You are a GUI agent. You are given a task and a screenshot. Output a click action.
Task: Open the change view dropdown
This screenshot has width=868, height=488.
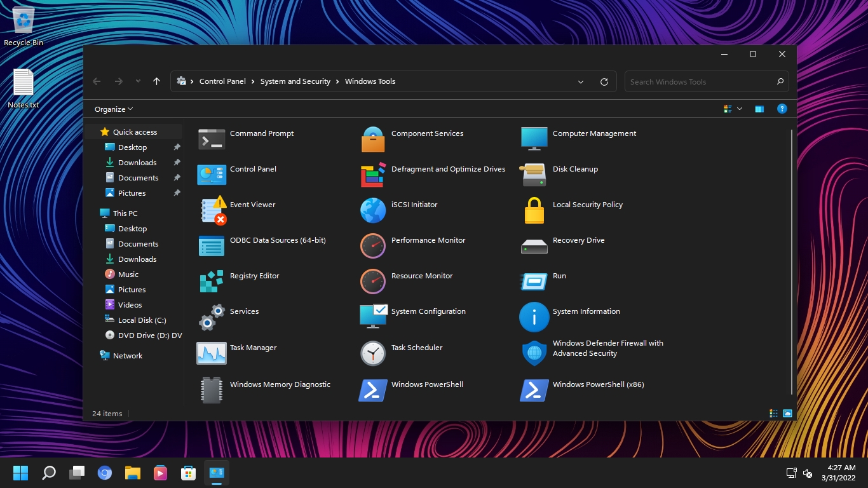click(732, 109)
